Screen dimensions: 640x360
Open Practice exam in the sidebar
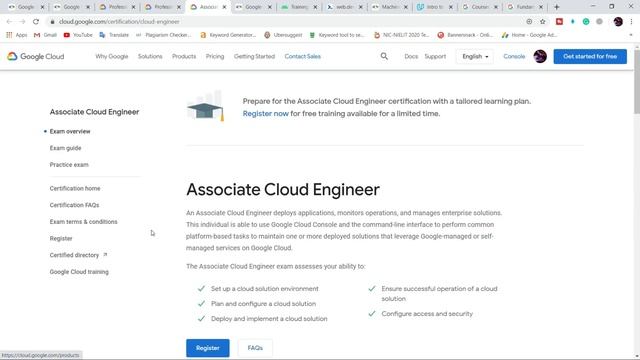coord(69,165)
